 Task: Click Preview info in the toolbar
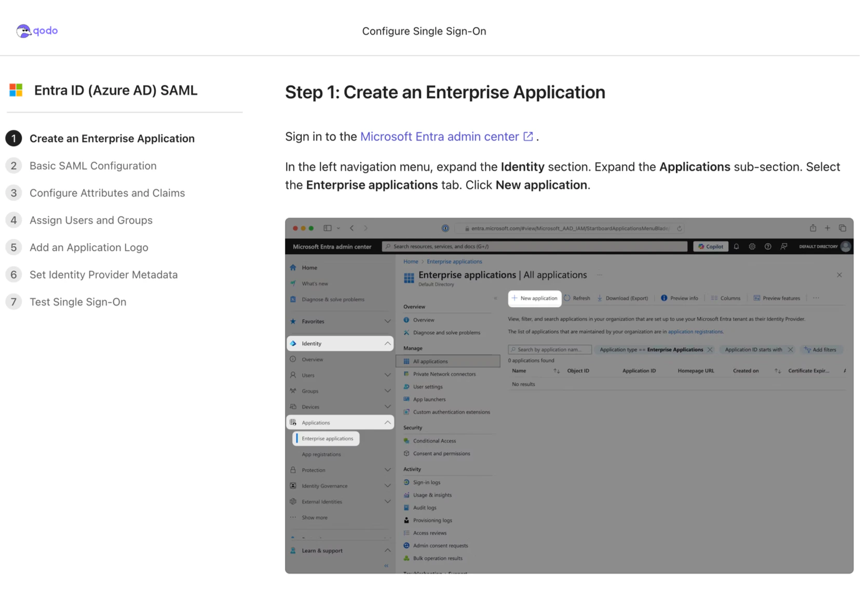(680, 298)
